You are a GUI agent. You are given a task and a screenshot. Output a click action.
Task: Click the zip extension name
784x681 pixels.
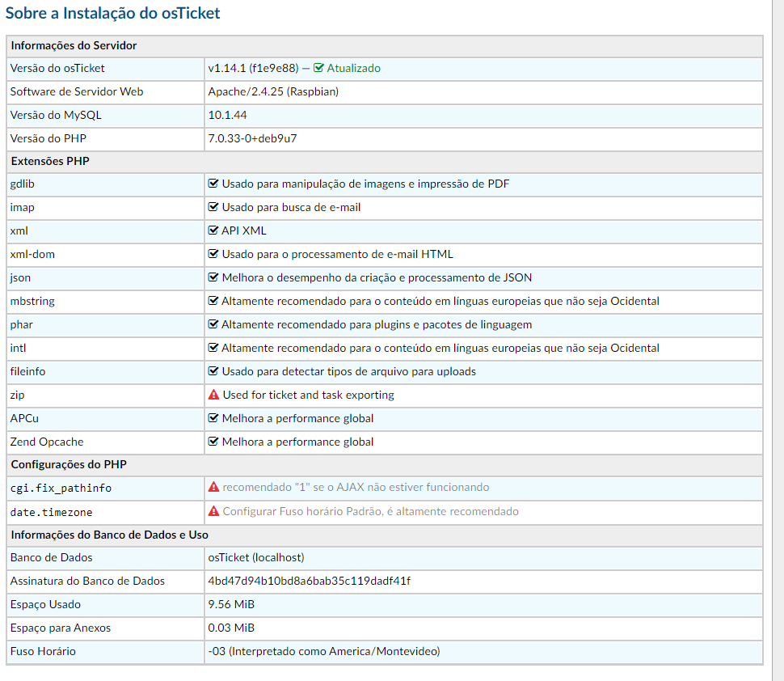coord(17,395)
